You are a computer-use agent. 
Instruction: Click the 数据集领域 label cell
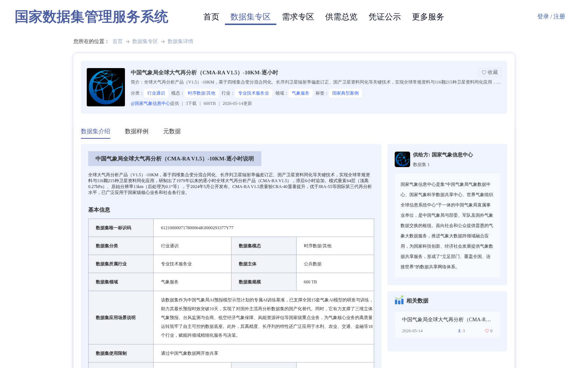[121, 282]
